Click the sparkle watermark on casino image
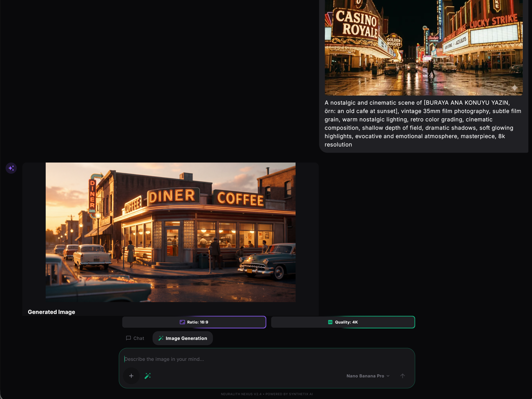This screenshot has width=532, height=399. pyautogui.click(x=514, y=88)
